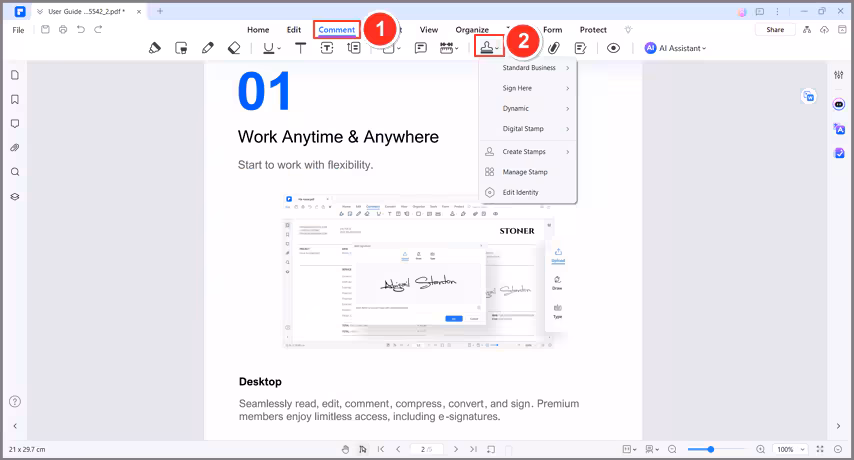Image resolution: width=854 pixels, height=460 pixels.
Task: Switch to the View tab
Action: 429,30
